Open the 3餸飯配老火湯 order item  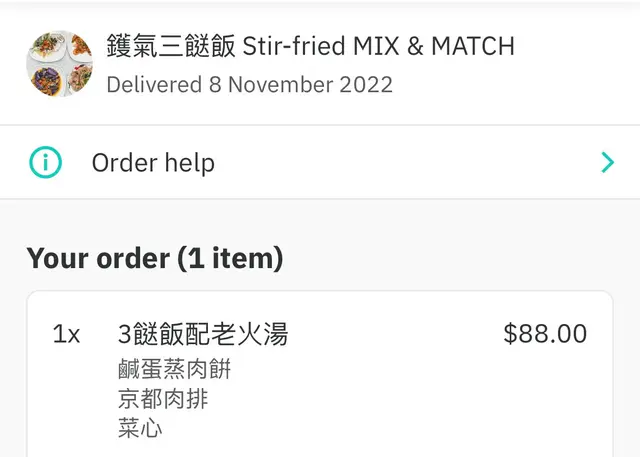(x=203, y=334)
